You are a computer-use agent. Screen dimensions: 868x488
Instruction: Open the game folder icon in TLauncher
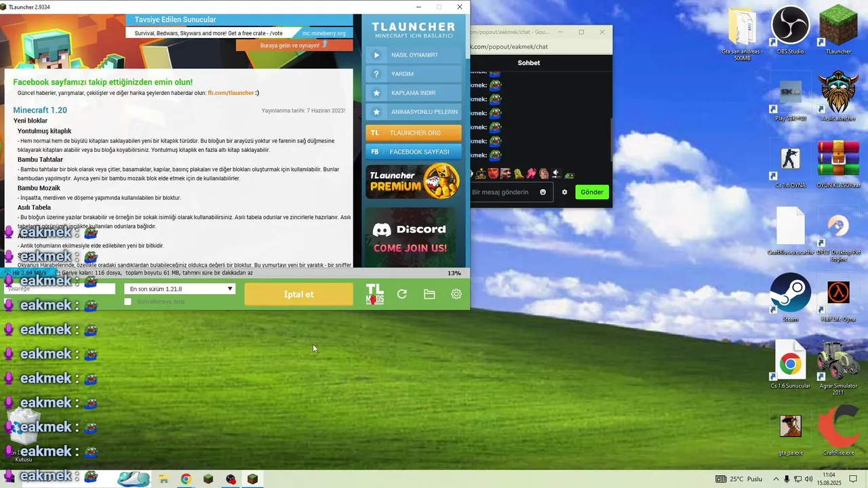pyautogui.click(x=429, y=294)
